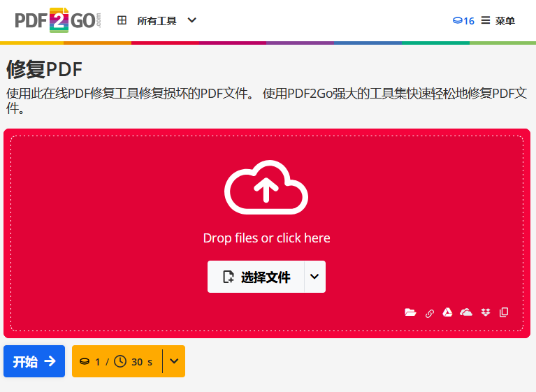Click the orange 1 credit / 30 s indicator

(x=117, y=361)
